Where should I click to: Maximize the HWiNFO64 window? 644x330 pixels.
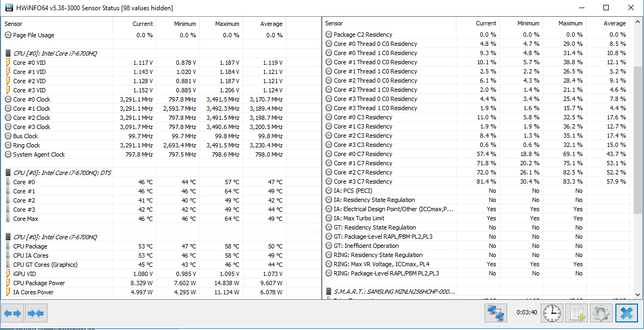tap(606, 8)
